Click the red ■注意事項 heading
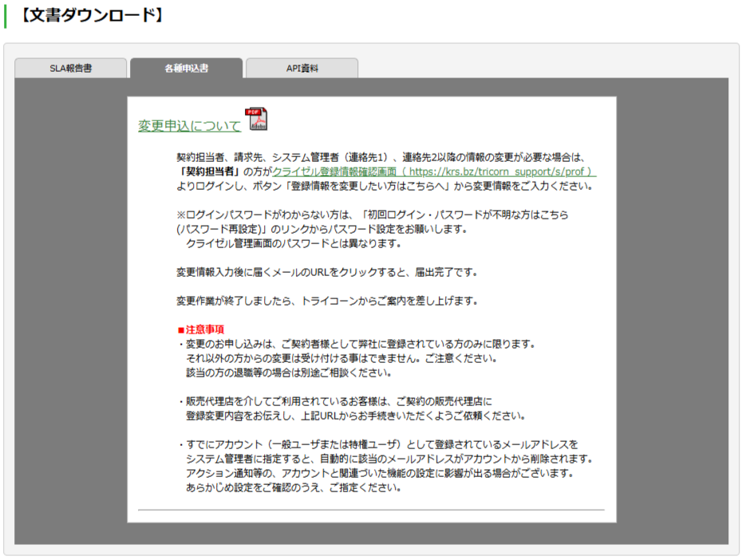The height and width of the screenshot is (560, 742). pyautogui.click(x=200, y=329)
